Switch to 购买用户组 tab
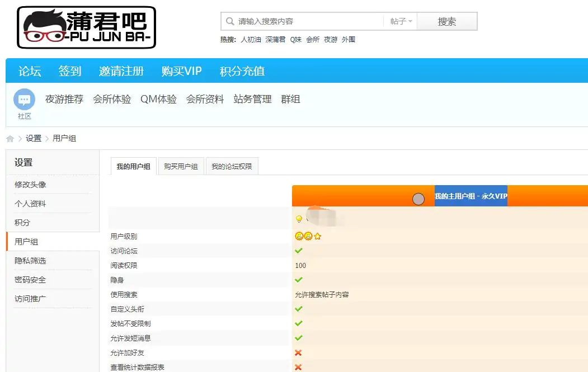588x372 pixels. pos(181,166)
